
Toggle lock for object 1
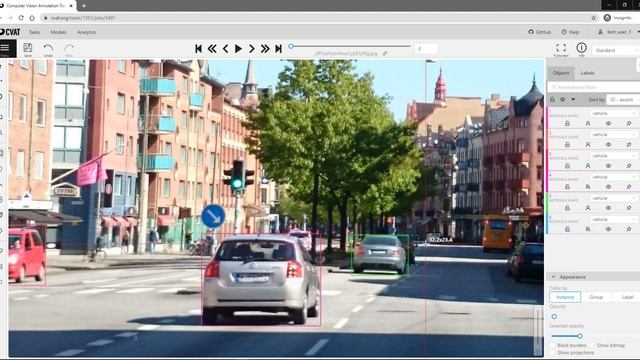pos(567,123)
